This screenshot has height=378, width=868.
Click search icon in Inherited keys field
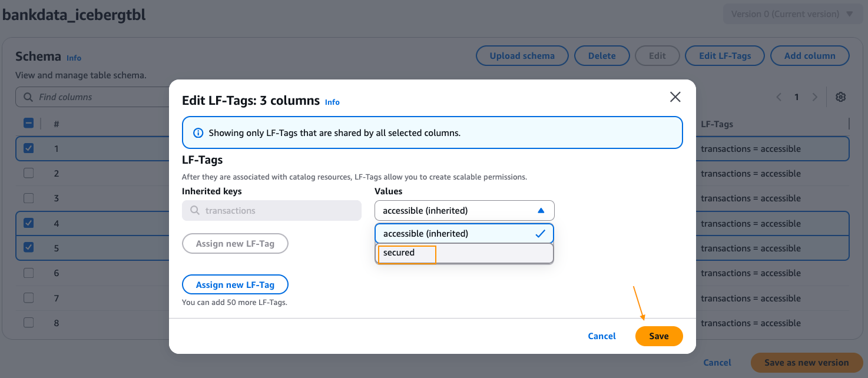(195, 211)
